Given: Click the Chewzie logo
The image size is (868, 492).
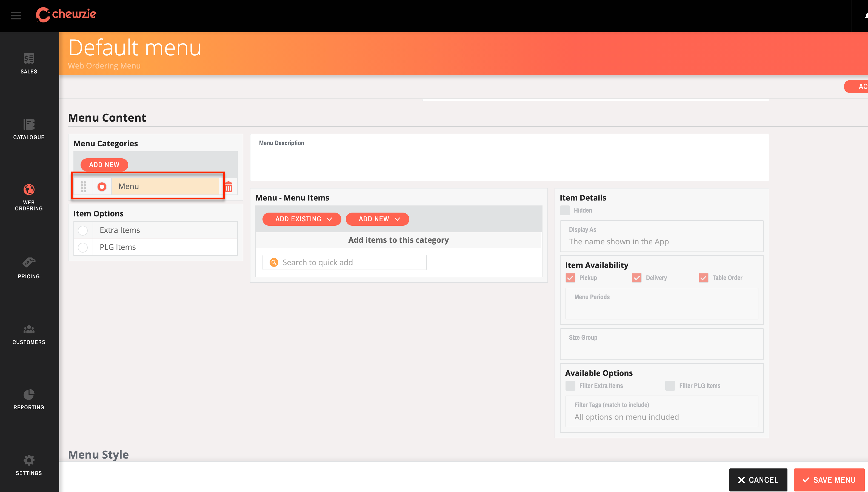Looking at the screenshot, I should pos(66,14).
